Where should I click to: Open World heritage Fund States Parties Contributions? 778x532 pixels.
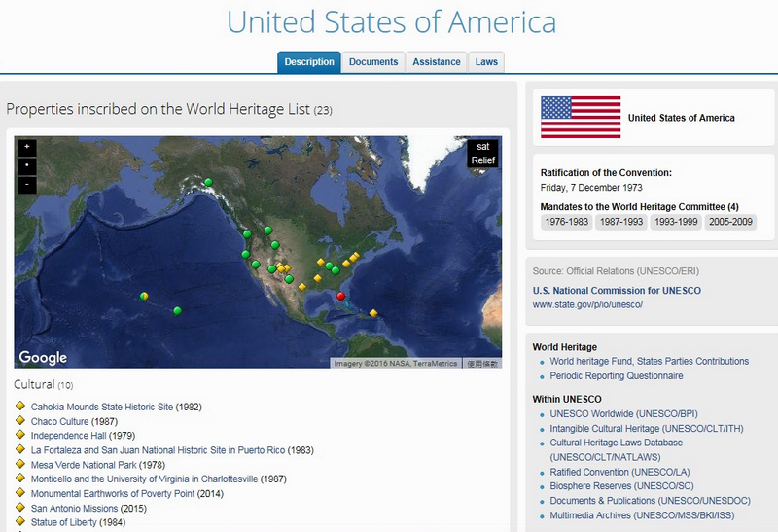click(x=649, y=361)
